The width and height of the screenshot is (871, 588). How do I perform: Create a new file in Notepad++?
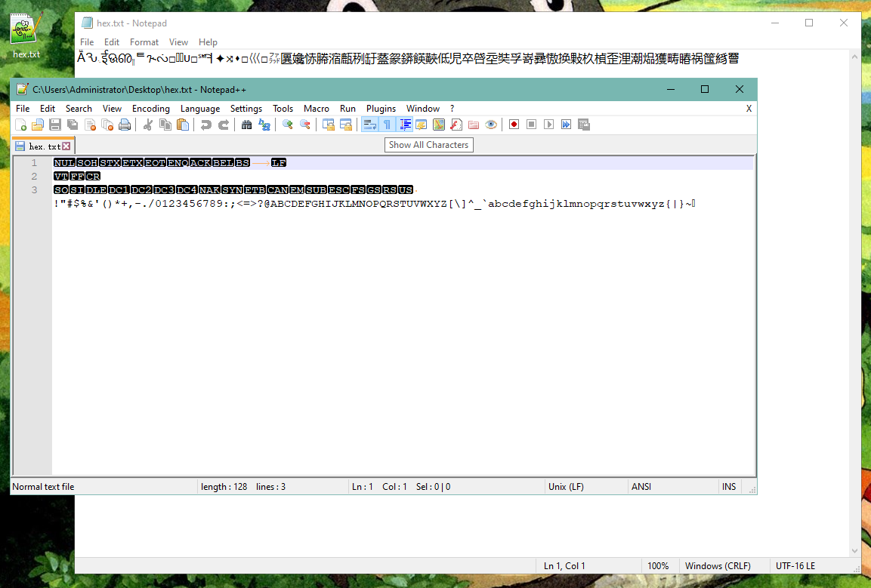20,125
